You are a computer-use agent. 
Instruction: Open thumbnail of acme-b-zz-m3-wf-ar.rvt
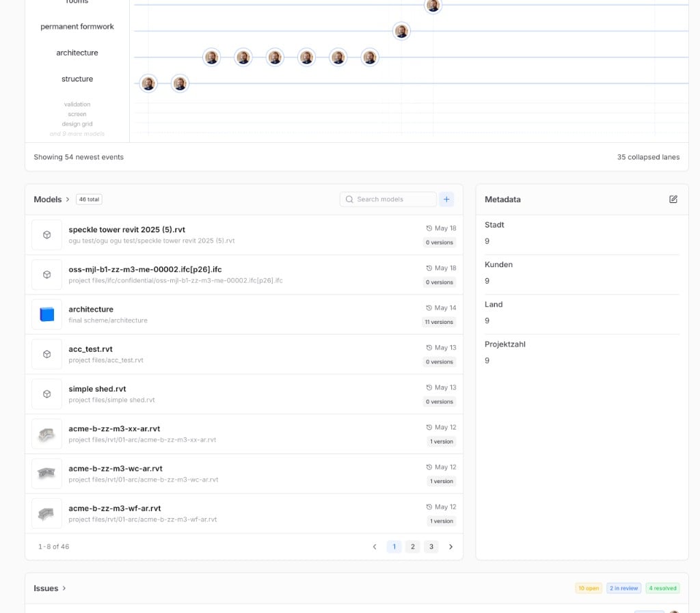tap(47, 513)
